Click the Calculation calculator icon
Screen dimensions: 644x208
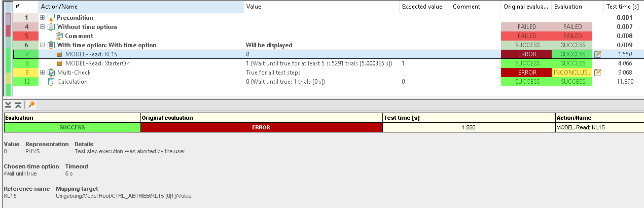point(51,82)
